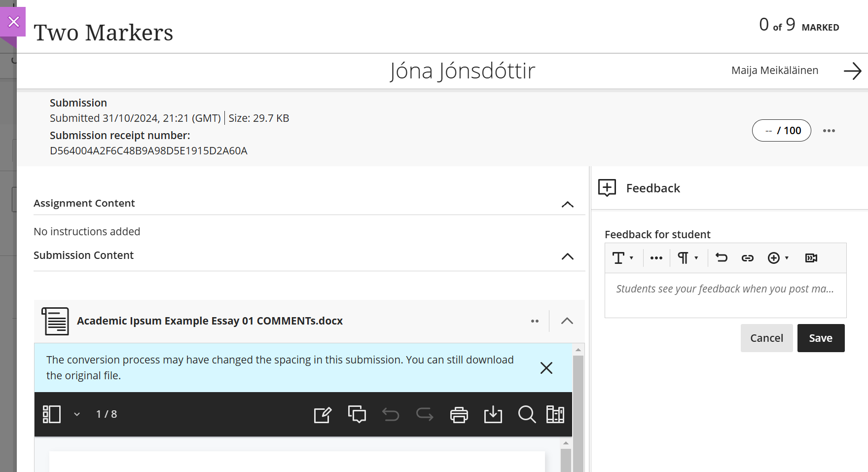Click the annotate edit icon in document toolbar
Viewport: 868px width, 472px height.
tap(323, 415)
